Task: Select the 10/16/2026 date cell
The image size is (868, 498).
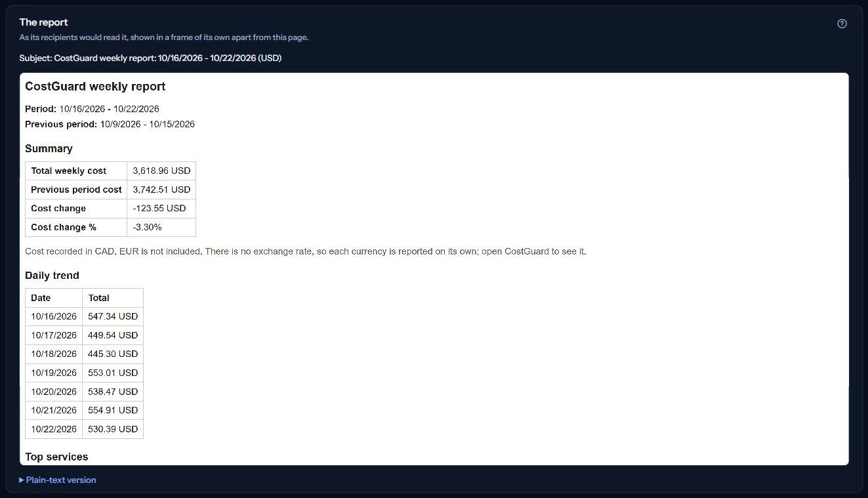Action: 54,316
